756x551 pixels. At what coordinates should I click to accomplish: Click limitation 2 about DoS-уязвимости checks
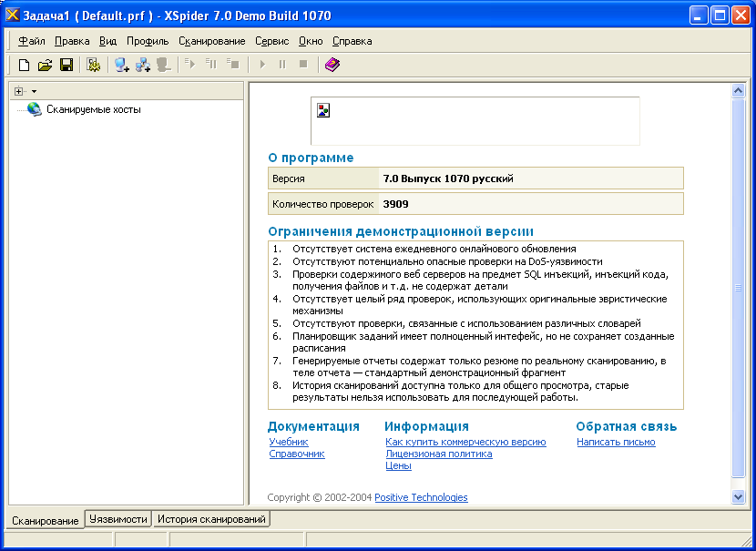(447, 261)
